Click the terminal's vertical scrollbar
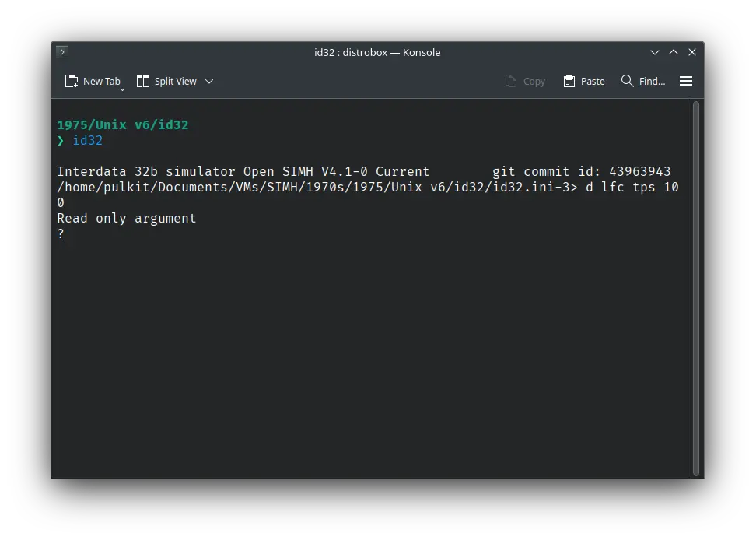This screenshot has width=756, height=540. (x=695, y=288)
